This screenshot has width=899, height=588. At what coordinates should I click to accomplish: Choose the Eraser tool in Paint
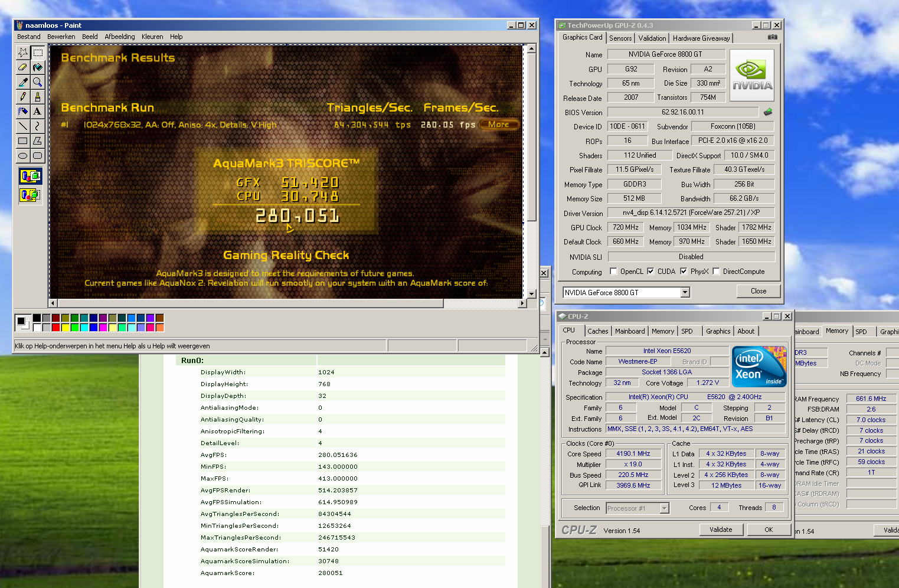pos(23,67)
